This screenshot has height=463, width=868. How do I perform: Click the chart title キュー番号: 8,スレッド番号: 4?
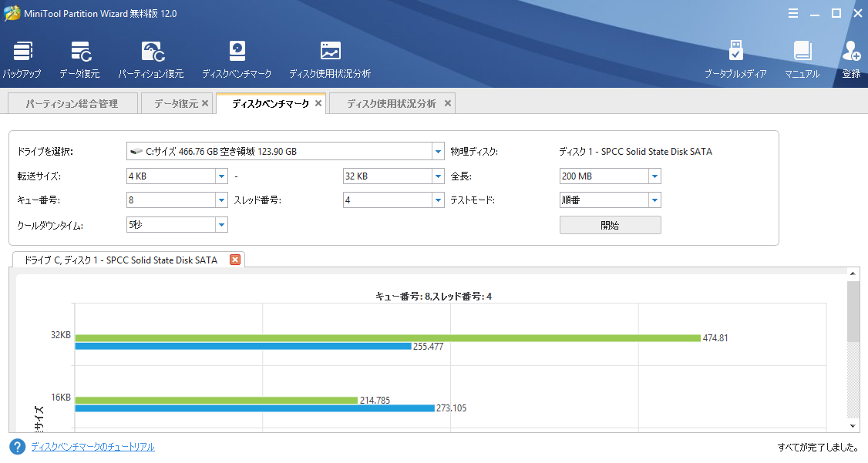click(433, 297)
